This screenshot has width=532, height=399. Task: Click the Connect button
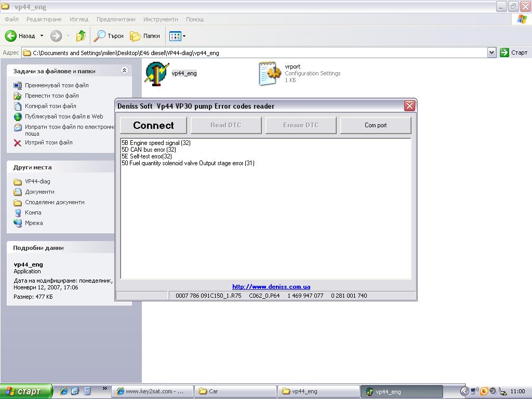[153, 125]
